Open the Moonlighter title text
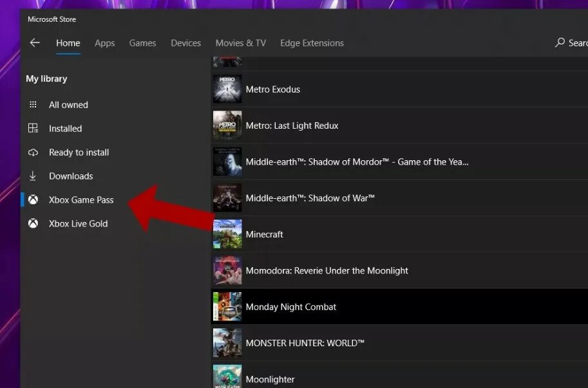This screenshot has height=388, width=588. coord(270,380)
